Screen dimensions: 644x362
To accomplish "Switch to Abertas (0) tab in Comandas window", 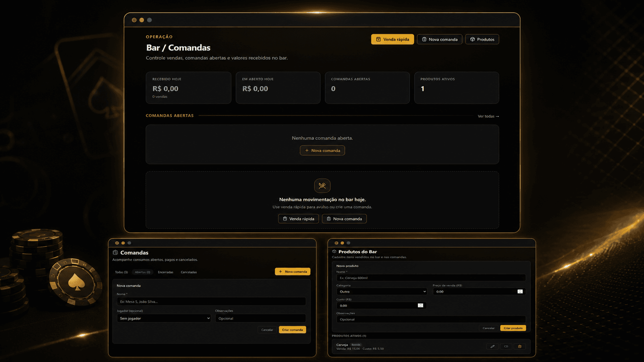I will 143,272.
